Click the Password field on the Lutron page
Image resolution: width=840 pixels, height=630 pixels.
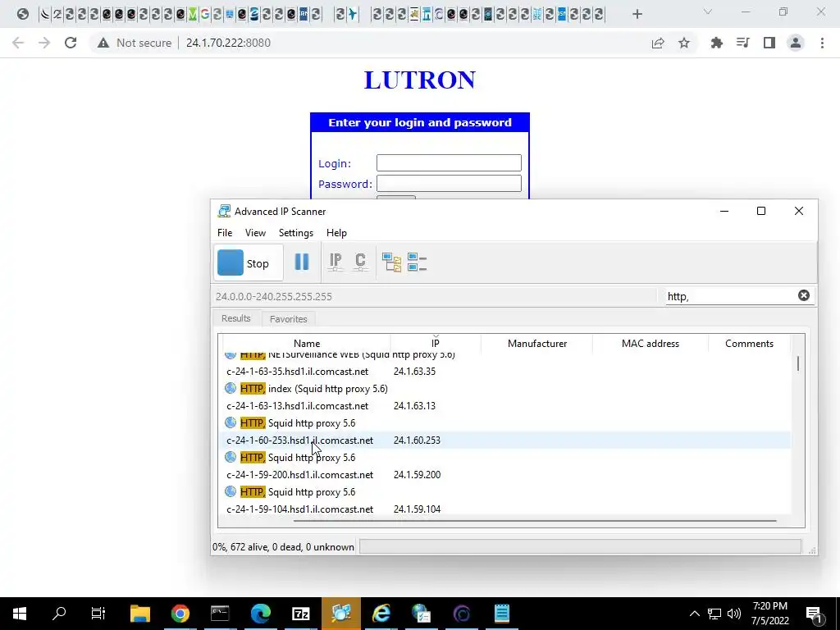click(449, 183)
